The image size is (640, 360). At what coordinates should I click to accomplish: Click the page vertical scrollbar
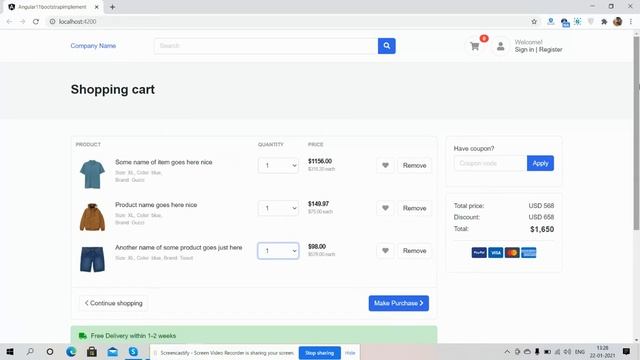636,133
